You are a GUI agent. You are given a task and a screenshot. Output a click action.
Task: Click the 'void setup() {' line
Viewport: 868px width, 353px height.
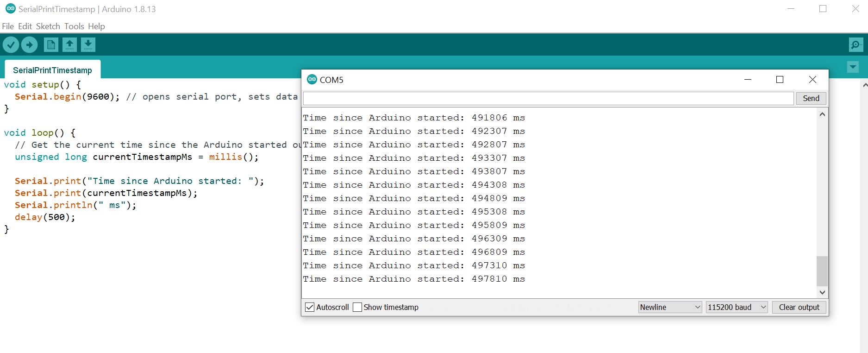pyautogui.click(x=43, y=84)
